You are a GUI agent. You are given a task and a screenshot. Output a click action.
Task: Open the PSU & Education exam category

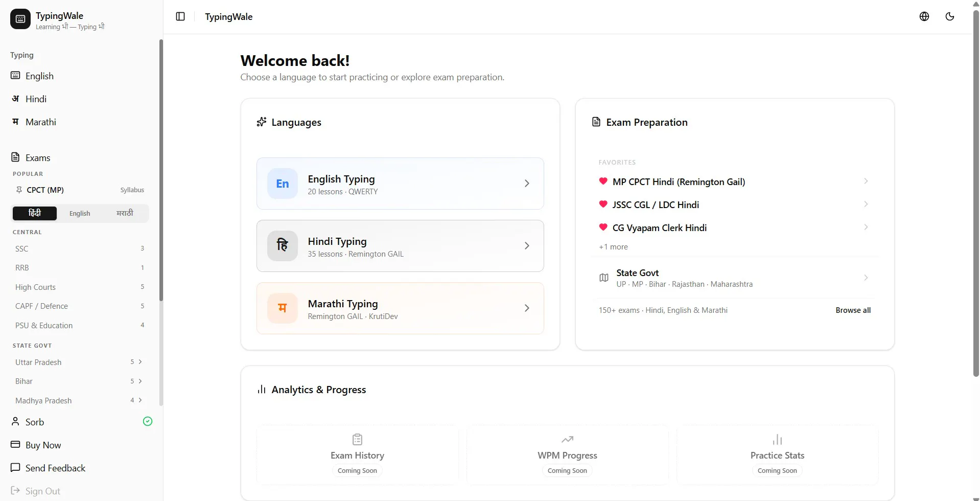[80, 325]
